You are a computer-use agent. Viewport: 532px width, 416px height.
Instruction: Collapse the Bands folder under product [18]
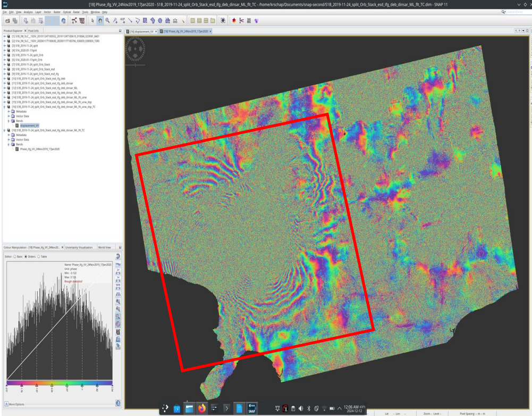9,144
